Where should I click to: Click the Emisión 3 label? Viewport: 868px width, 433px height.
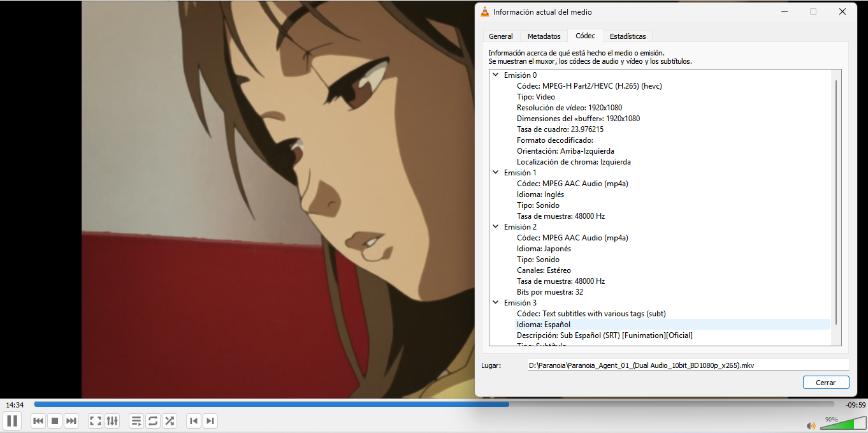520,303
